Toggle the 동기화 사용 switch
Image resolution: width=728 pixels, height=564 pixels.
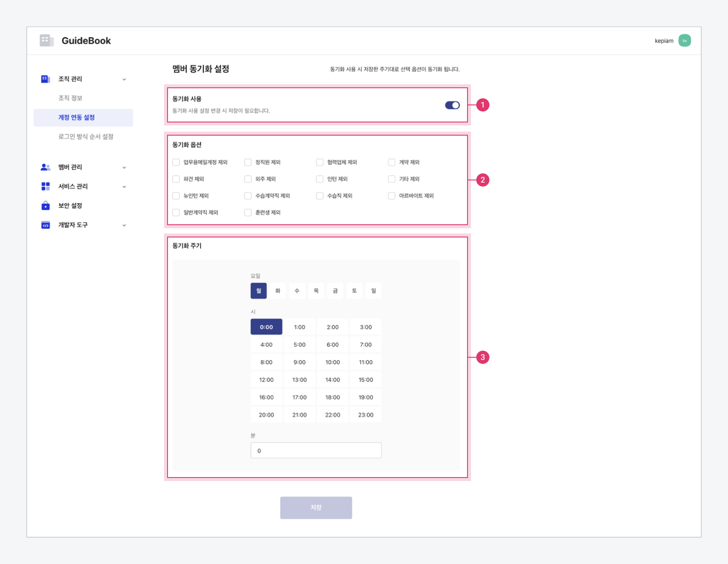tap(452, 105)
